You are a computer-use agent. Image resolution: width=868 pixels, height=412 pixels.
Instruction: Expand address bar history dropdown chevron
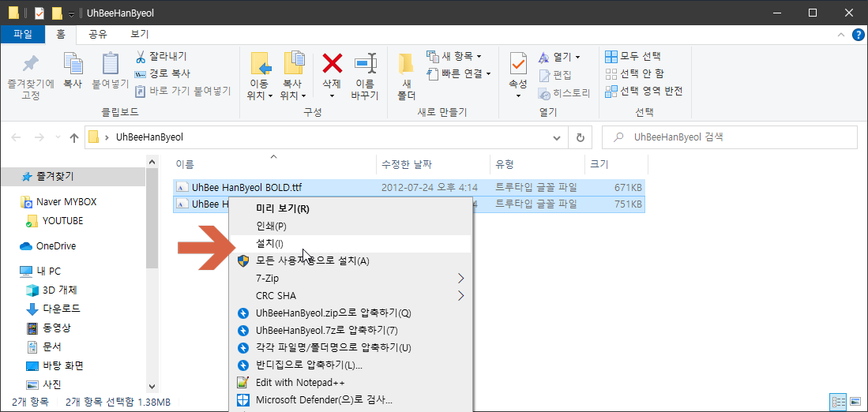(x=558, y=137)
